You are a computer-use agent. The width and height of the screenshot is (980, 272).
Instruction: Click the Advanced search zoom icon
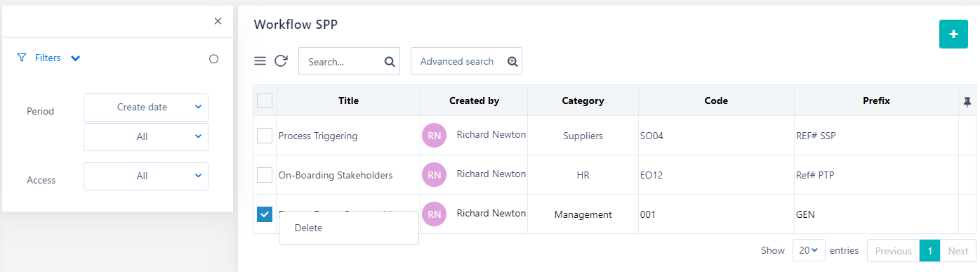click(x=512, y=62)
